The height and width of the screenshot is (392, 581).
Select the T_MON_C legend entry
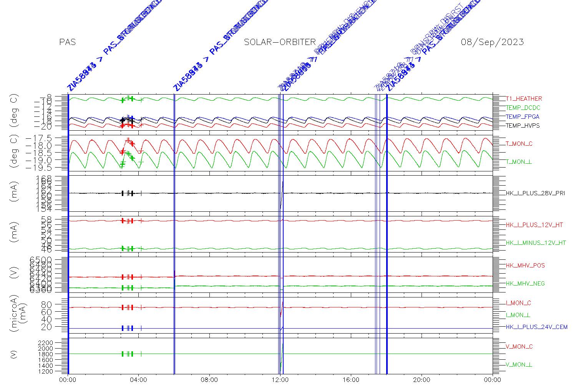[519, 144]
